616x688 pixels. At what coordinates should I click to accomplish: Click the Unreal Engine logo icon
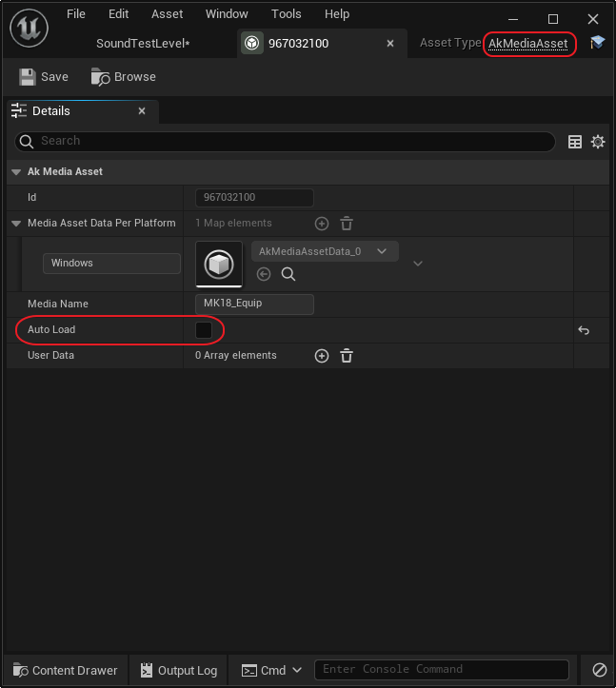29,29
